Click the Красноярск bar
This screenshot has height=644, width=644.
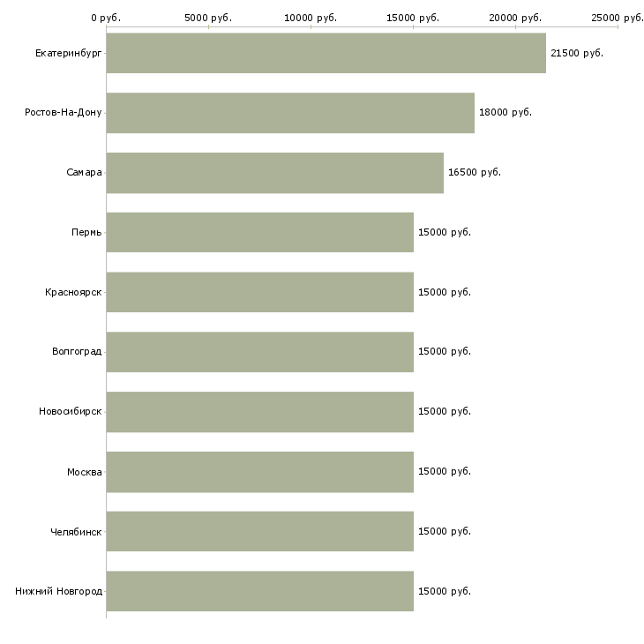click(259, 292)
